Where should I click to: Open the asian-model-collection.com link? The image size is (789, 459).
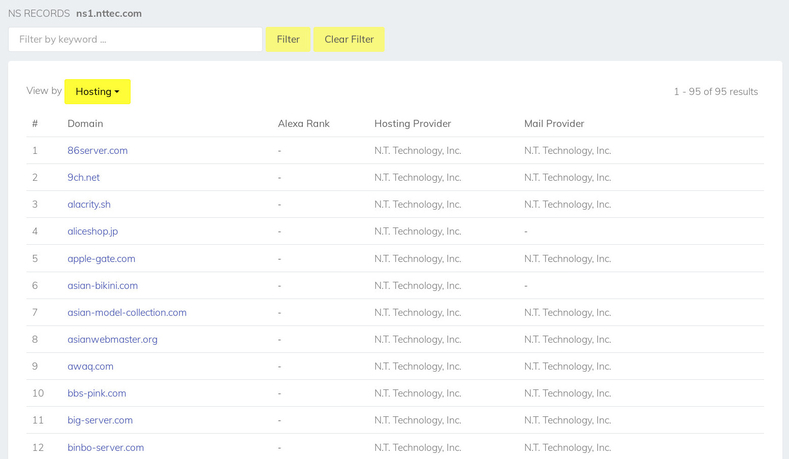coord(127,313)
